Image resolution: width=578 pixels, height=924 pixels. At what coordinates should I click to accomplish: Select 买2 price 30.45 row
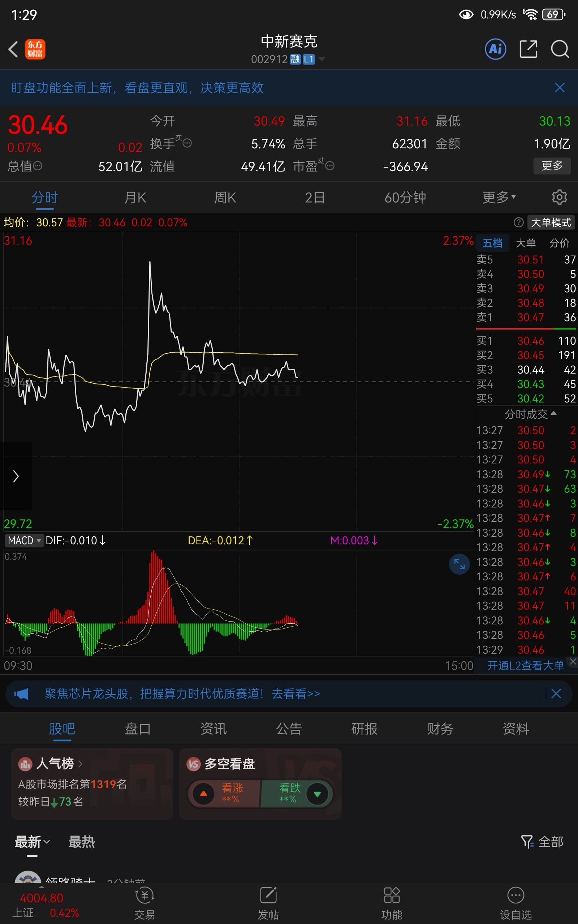(x=526, y=355)
